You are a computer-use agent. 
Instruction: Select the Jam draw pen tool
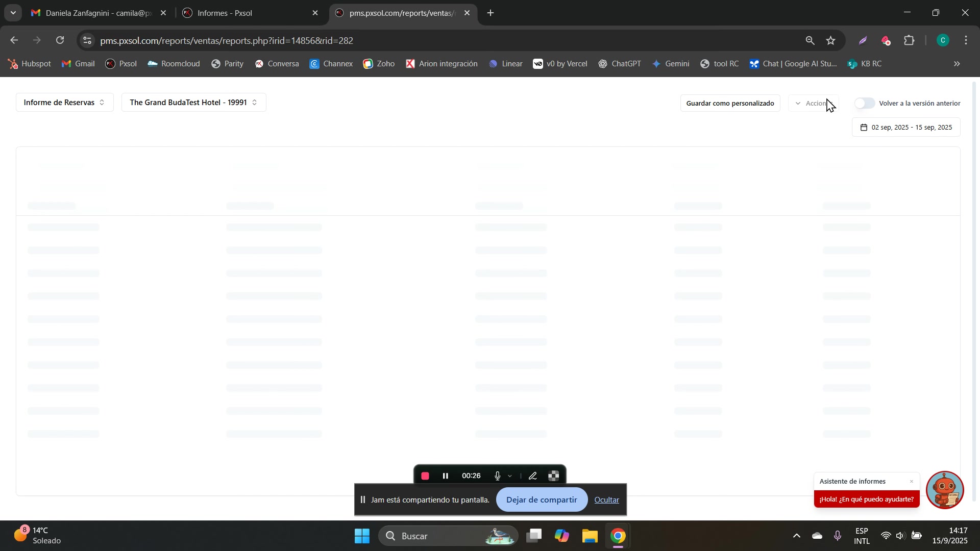click(x=532, y=476)
